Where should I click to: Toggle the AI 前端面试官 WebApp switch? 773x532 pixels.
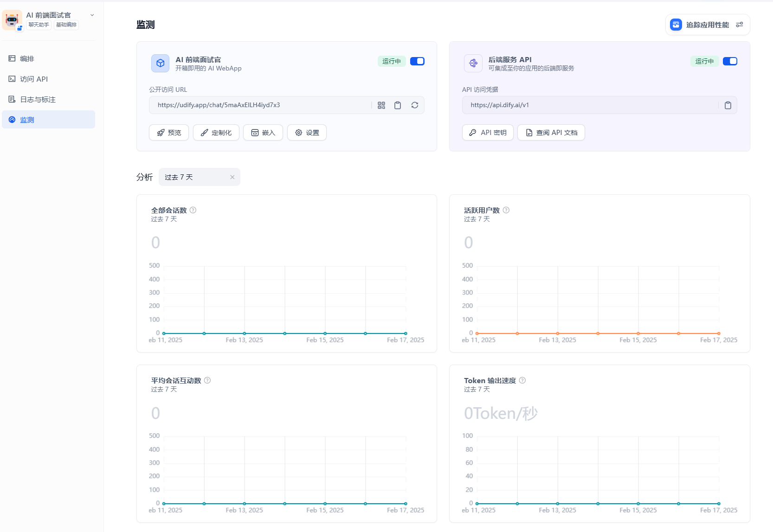coord(417,61)
